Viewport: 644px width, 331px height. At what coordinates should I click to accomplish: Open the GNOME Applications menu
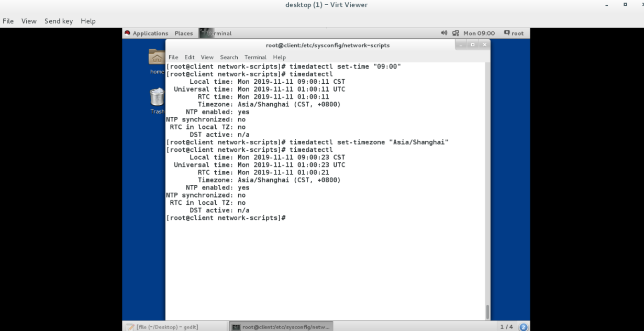(x=150, y=34)
